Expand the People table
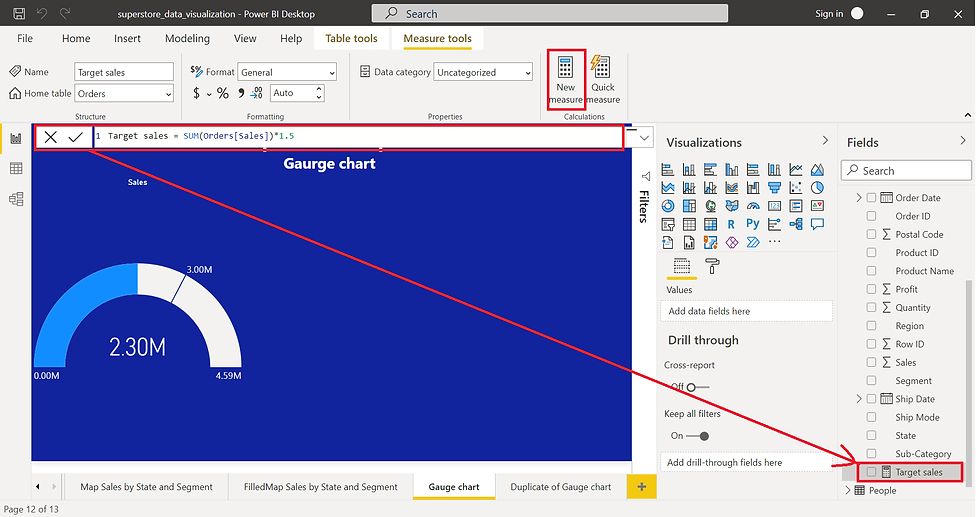The image size is (980, 517). point(848,490)
